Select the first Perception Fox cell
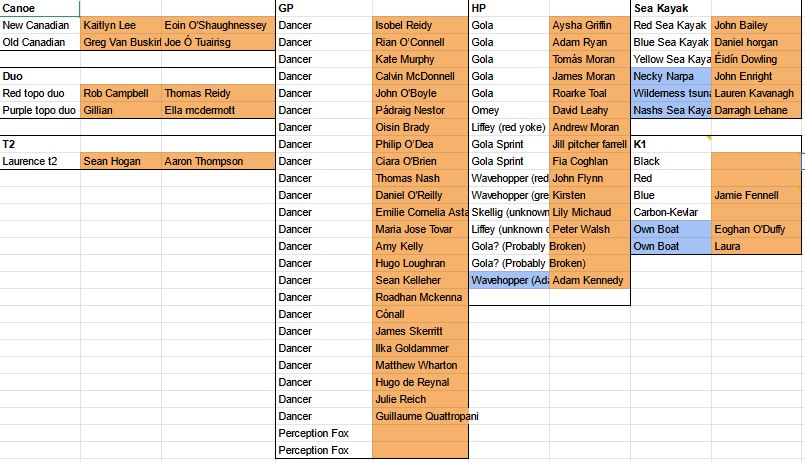Screen dimensions: 805x462 pos(324,433)
